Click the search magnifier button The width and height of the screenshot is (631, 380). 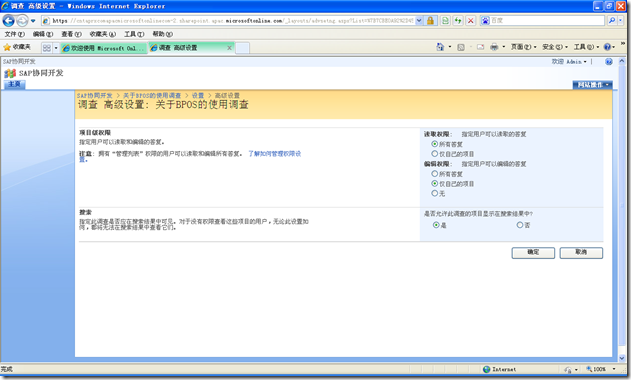click(612, 20)
